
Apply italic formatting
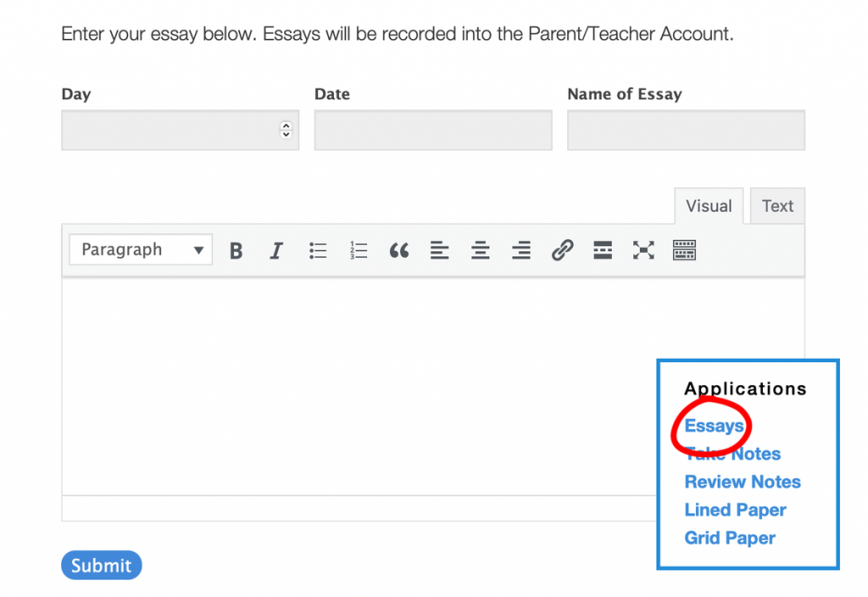276,250
